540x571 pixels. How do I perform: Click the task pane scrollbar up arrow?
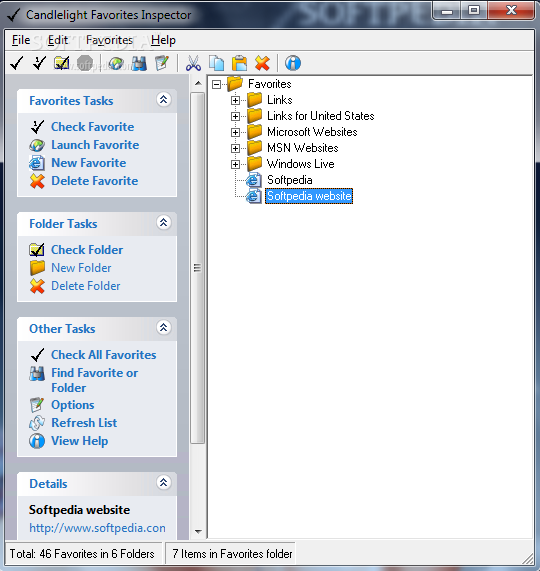pyautogui.click(x=198, y=83)
